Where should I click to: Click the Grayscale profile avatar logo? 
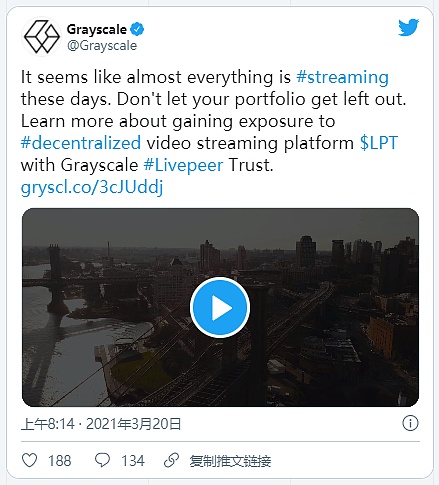tap(42, 37)
